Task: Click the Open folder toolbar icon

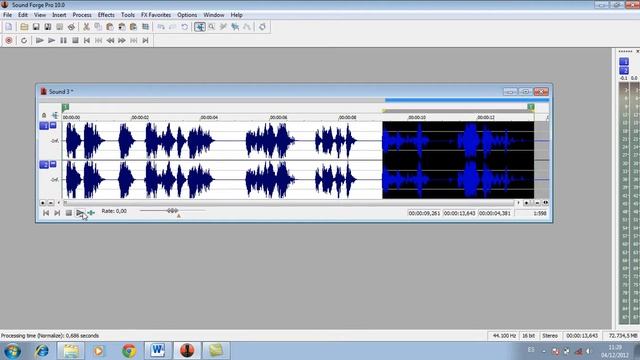Action: 24,27
